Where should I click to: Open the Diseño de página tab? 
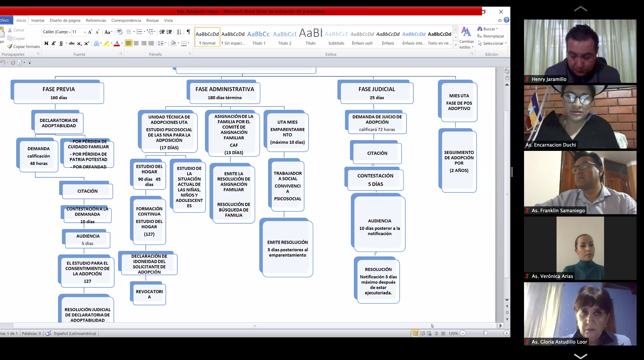pos(65,21)
